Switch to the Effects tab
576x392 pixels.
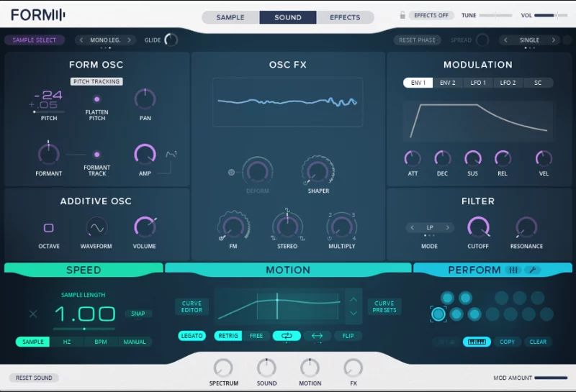coord(345,17)
